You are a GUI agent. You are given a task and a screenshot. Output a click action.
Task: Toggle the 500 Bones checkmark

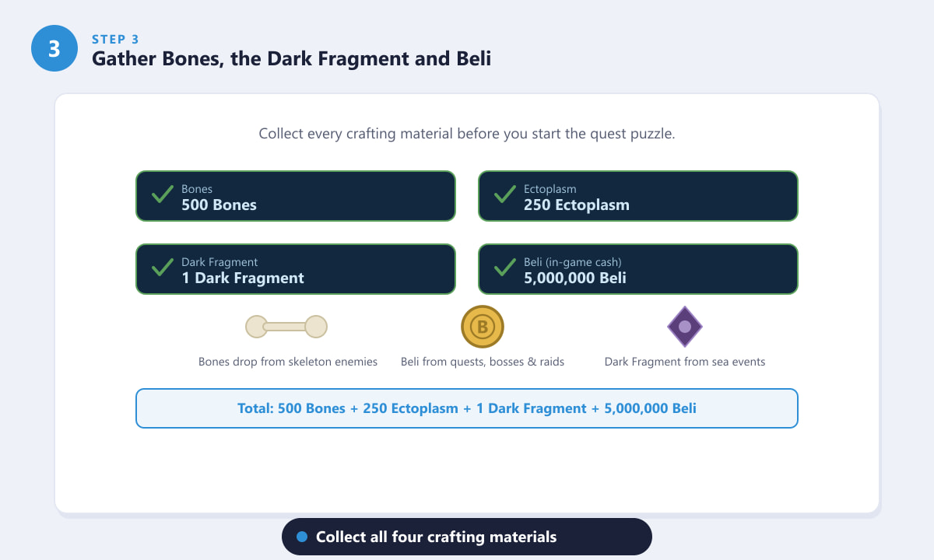(162, 194)
